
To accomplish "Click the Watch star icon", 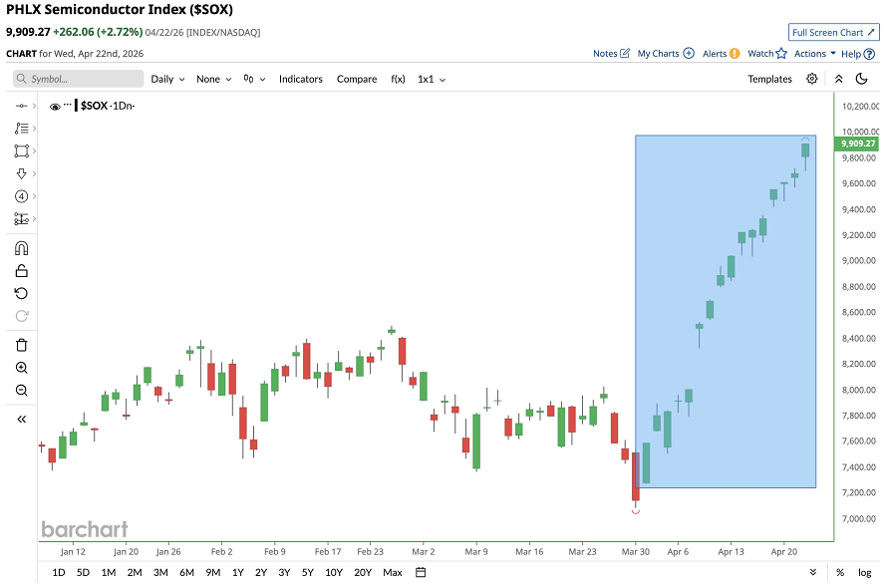I will 781,53.
